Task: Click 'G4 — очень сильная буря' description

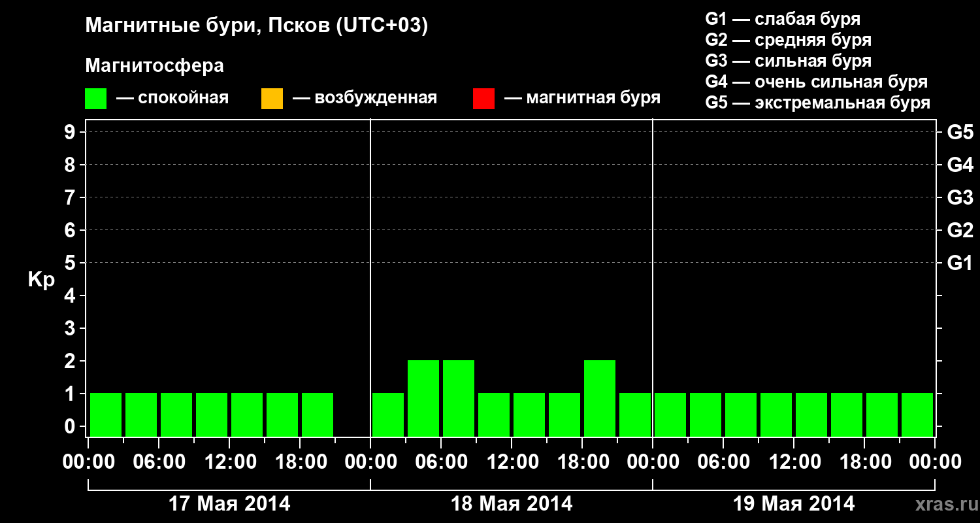Action: coord(817,82)
